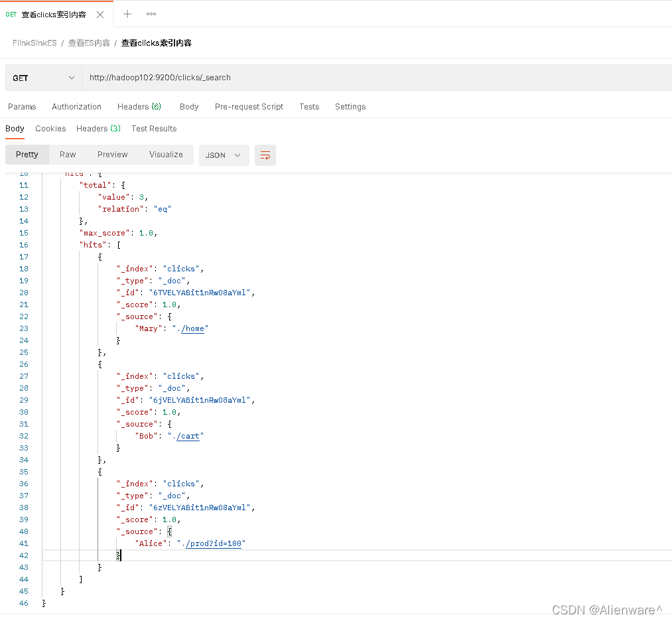Follow the /prod?id=100 link in response
Image resolution: width=672 pixels, height=621 pixels.
[x=214, y=544]
